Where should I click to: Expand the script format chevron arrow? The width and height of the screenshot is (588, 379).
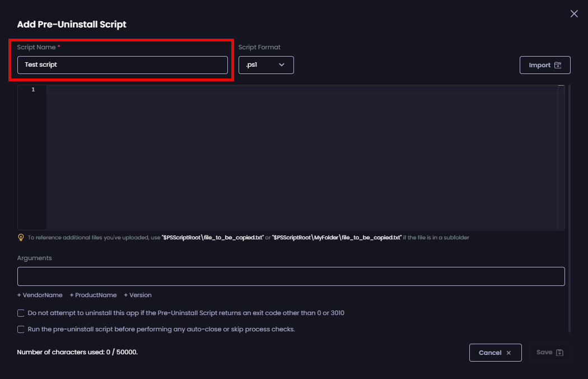tap(282, 65)
